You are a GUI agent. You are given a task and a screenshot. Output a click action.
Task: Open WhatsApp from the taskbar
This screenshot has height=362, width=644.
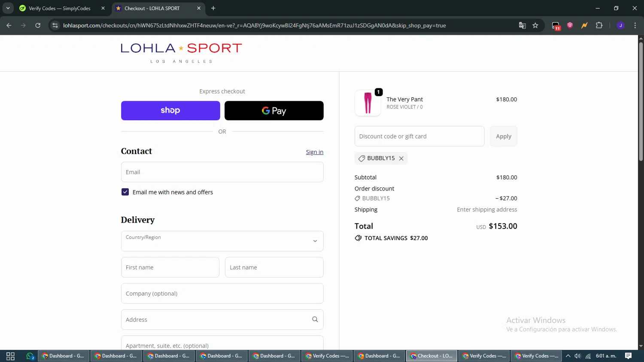(30, 356)
